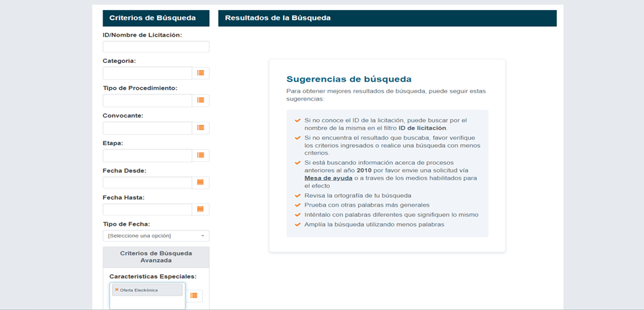This screenshot has width=644, height=310.
Task: Collapse the Criterios de Búsqueda Avanzada section
Action: click(x=156, y=257)
